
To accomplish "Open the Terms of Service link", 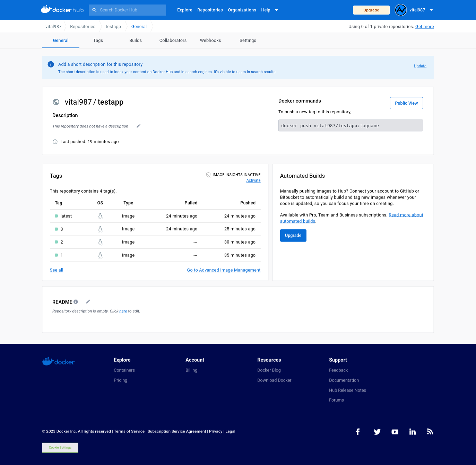I will click(x=129, y=432).
